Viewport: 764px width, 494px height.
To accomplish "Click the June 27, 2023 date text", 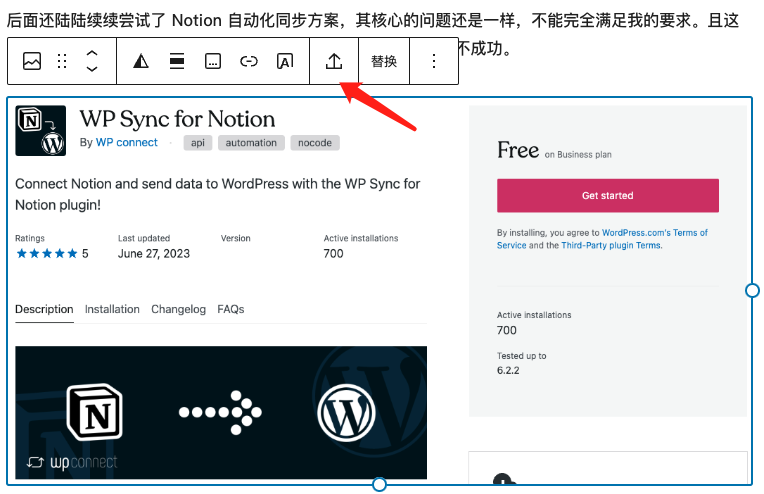I will [x=154, y=253].
